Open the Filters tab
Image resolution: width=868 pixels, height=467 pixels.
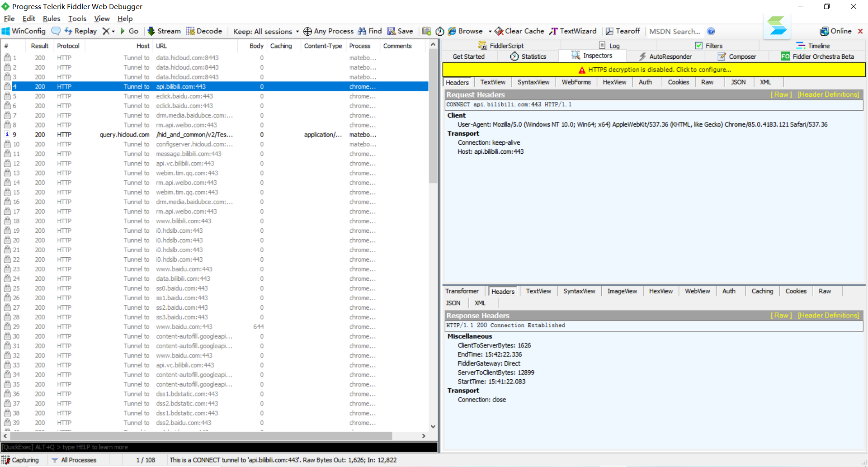point(708,46)
